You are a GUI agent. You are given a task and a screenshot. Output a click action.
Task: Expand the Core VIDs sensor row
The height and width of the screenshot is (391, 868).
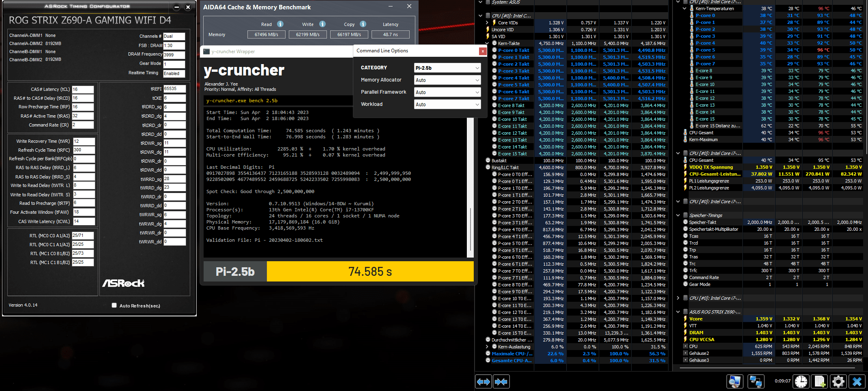487,23
